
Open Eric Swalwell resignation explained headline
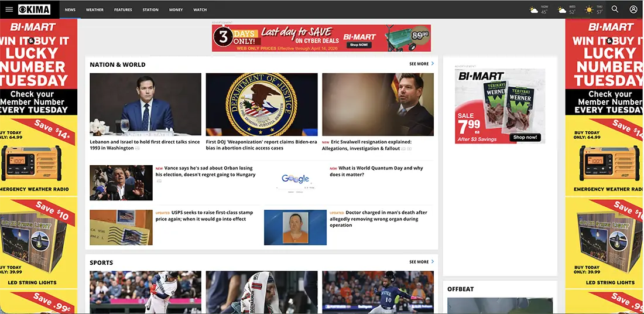point(366,145)
